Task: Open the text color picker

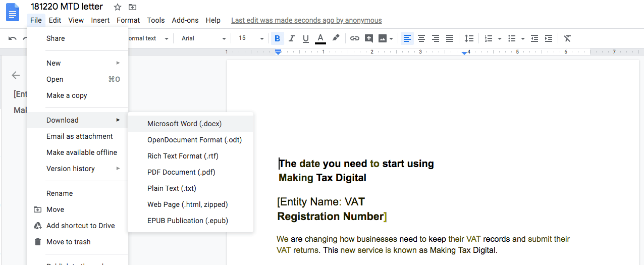Action: (x=320, y=38)
